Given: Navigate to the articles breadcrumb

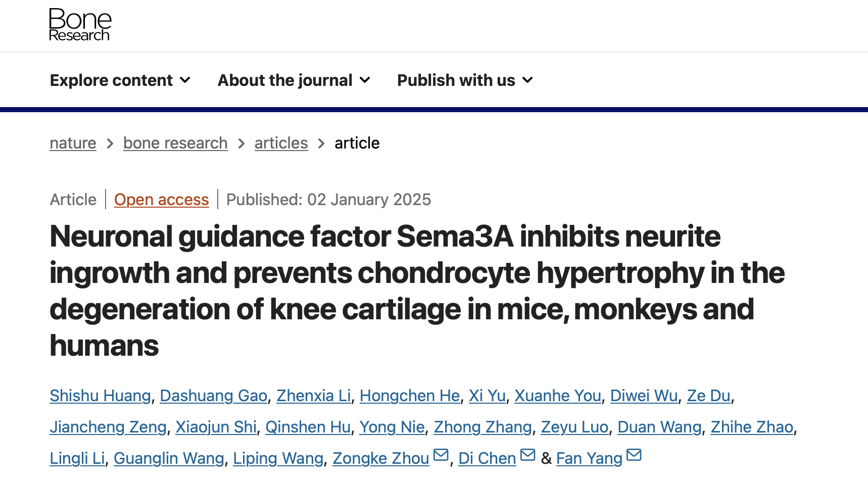Looking at the screenshot, I should pos(281,143).
